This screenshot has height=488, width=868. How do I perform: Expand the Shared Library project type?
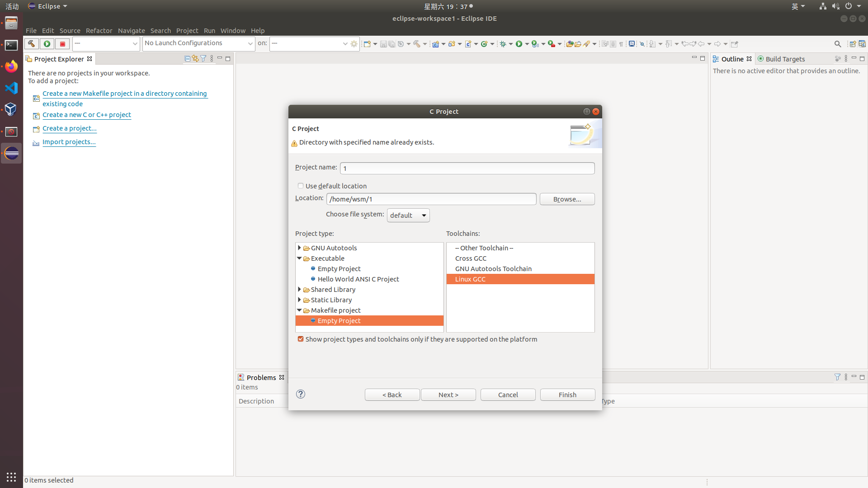coord(299,289)
